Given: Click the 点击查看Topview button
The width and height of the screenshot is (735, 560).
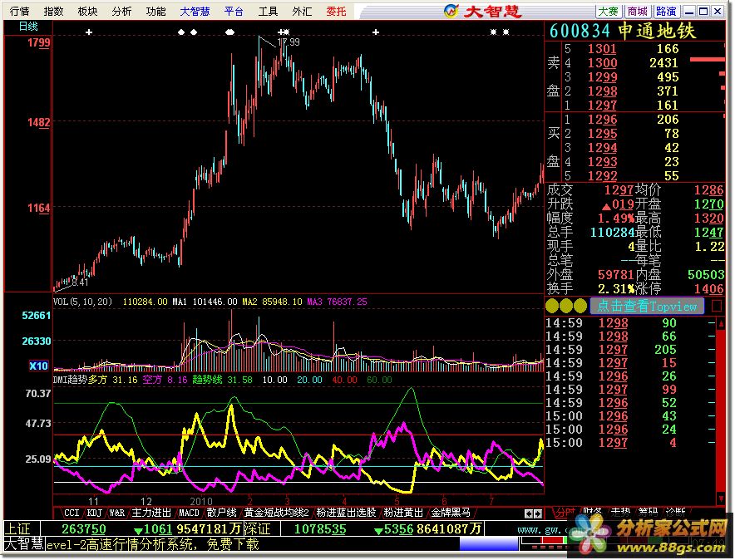Looking at the screenshot, I should [647, 307].
